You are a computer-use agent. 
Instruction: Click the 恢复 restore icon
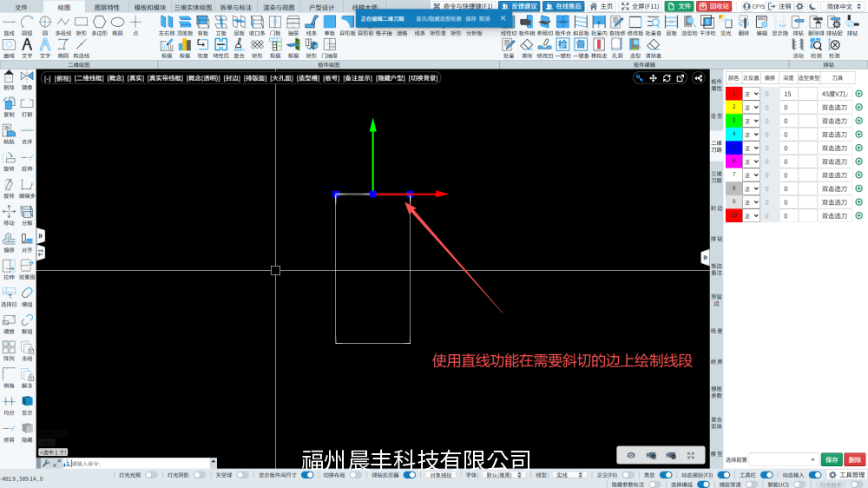click(202, 48)
